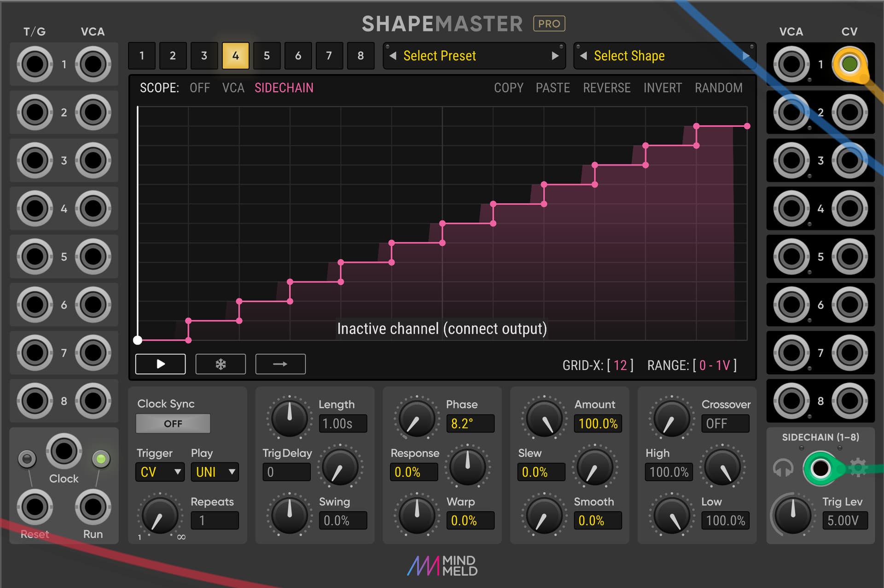Click the right VCA output jack for channel 4
This screenshot has width=884, height=588.
pyautogui.click(x=791, y=208)
